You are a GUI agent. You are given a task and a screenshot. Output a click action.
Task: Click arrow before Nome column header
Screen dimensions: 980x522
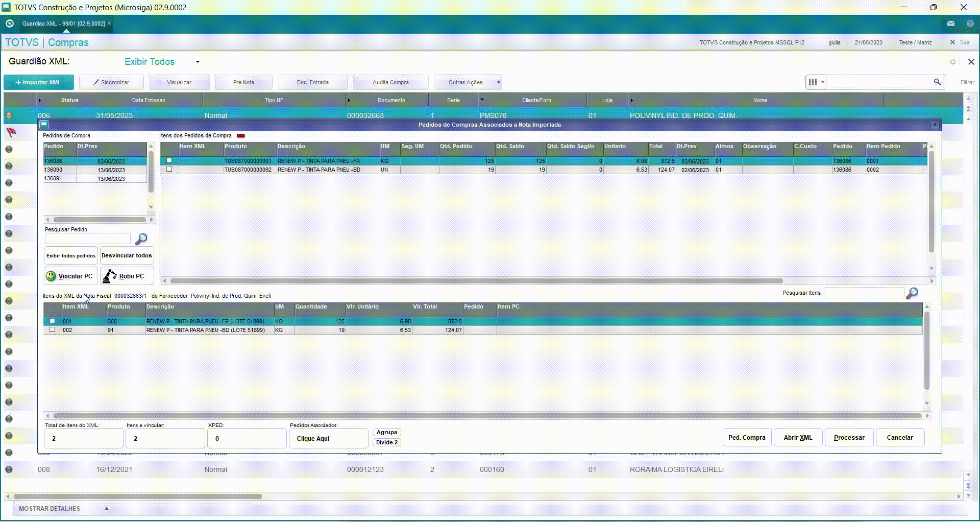631,101
